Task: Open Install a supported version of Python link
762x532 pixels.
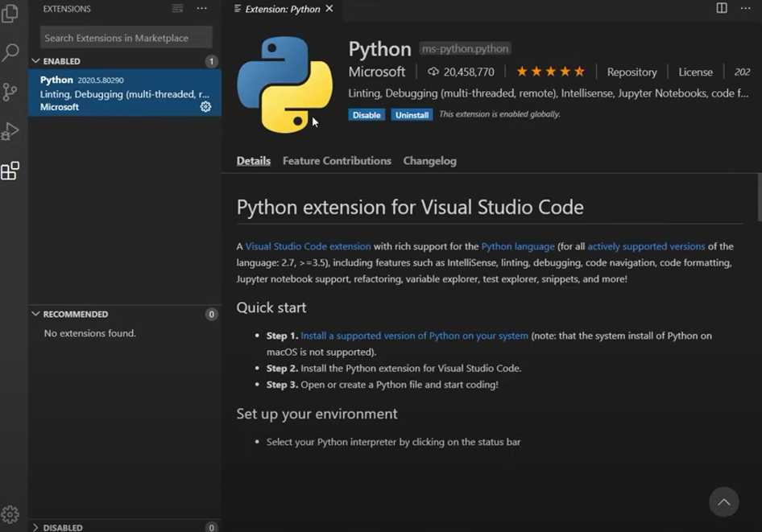Action: click(414, 336)
